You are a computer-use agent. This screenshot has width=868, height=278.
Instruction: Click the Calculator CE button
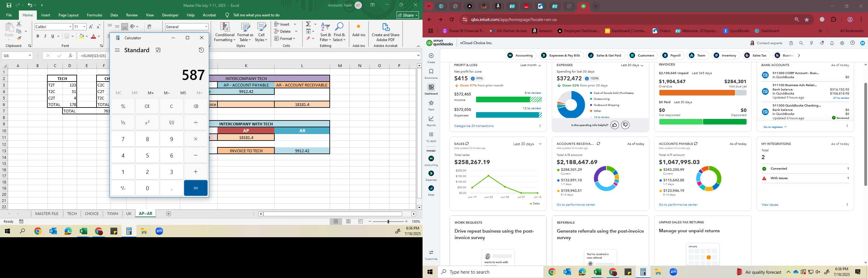tap(147, 106)
